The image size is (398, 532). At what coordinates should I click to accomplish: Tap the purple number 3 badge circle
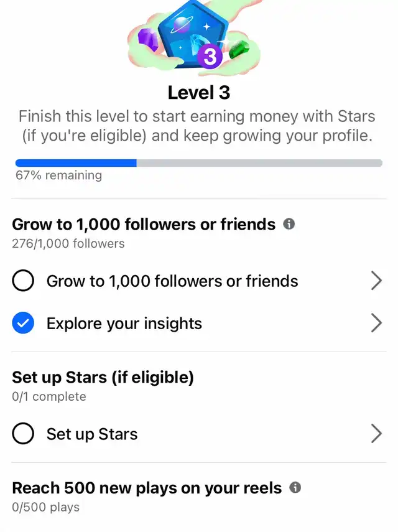pyautogui.click(x=210, y=57)
